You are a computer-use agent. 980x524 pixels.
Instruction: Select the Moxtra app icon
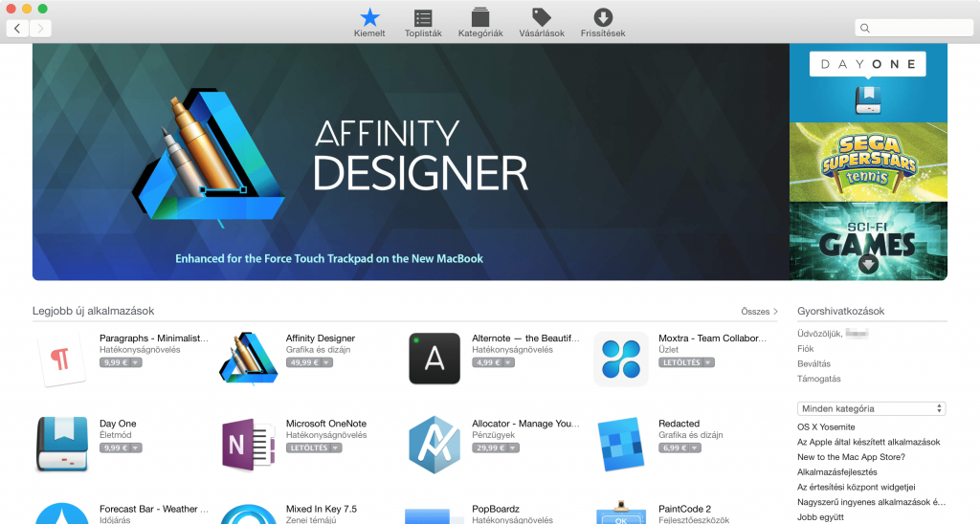pyautogui.click(x=620, y=359)
